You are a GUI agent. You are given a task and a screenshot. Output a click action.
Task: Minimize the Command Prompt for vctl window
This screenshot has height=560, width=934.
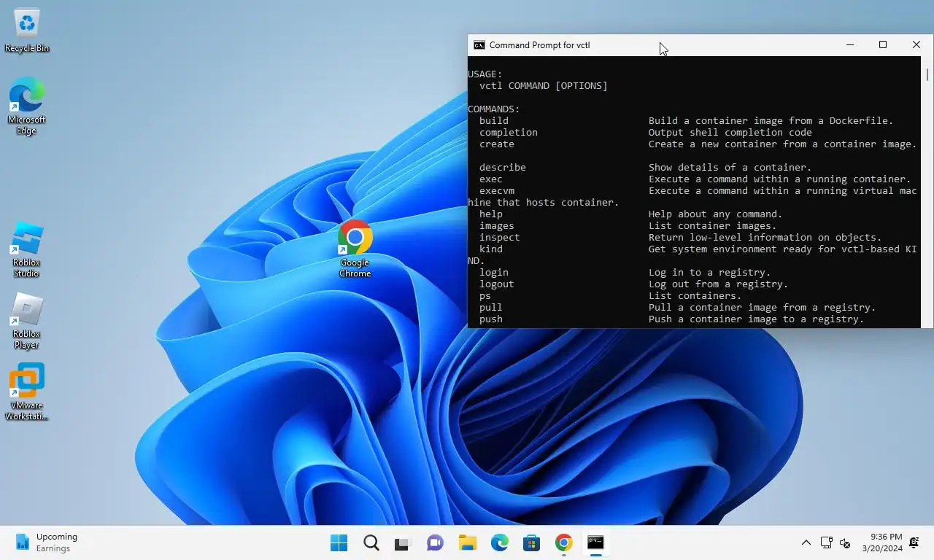click(849, 45)
